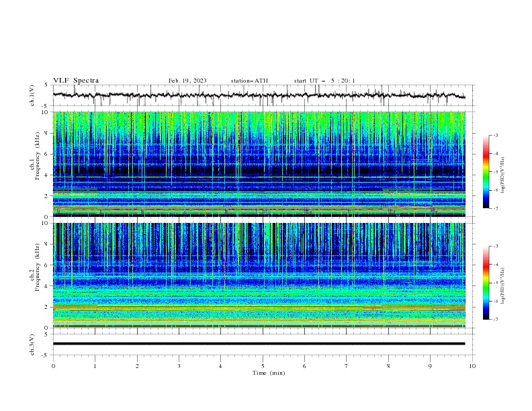The image size is (532, 411).
Task: Click the "-7" tick on ch.1 colorbar
Action: coord(496,208)
